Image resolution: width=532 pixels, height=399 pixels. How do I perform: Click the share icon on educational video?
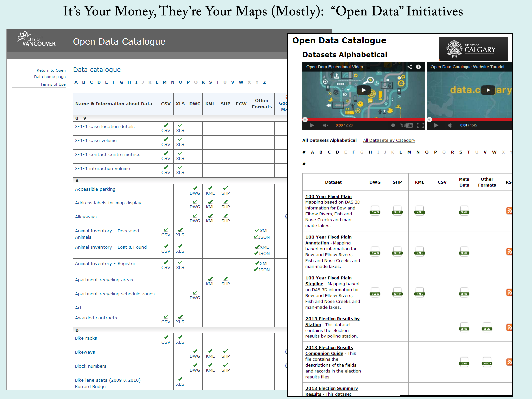[410, 67]
